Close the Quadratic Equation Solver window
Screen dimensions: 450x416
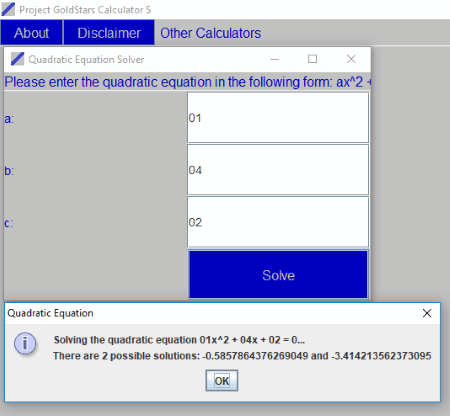(x=351, y=59)
